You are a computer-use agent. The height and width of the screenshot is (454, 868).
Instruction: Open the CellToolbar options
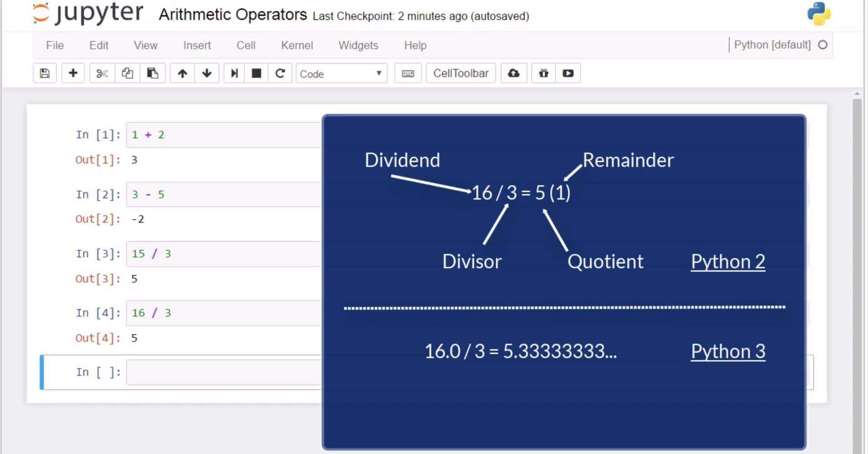click(x=460, y=73)
